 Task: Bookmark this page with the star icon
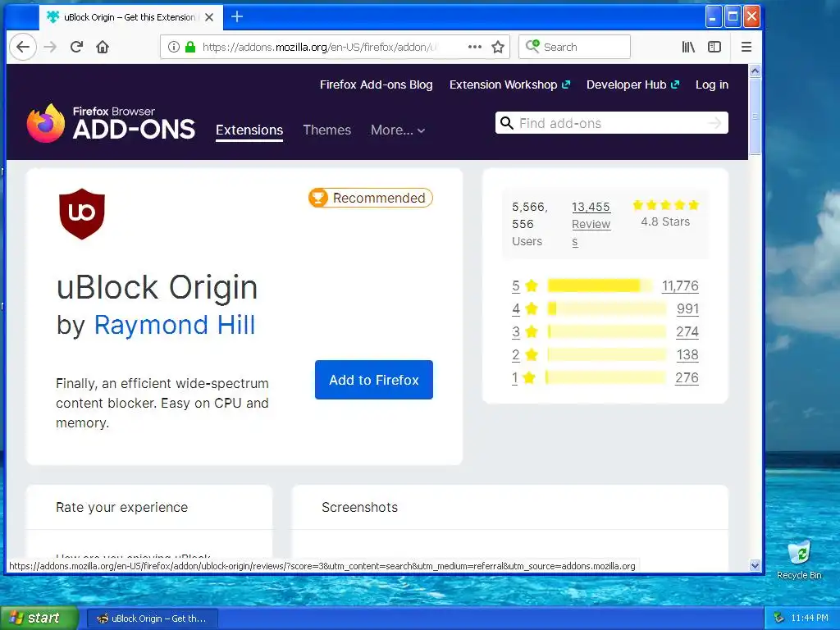tap(498, 47)
